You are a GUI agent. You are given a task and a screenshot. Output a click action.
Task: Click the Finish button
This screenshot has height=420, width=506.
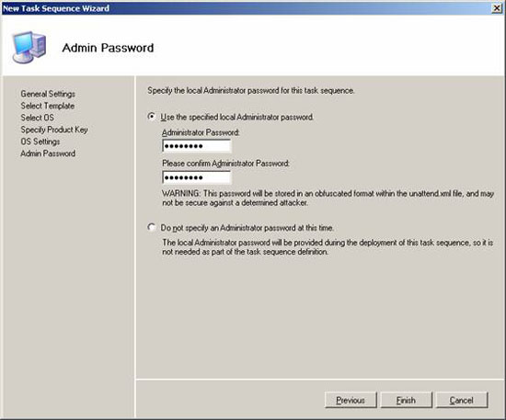[407, 400]
